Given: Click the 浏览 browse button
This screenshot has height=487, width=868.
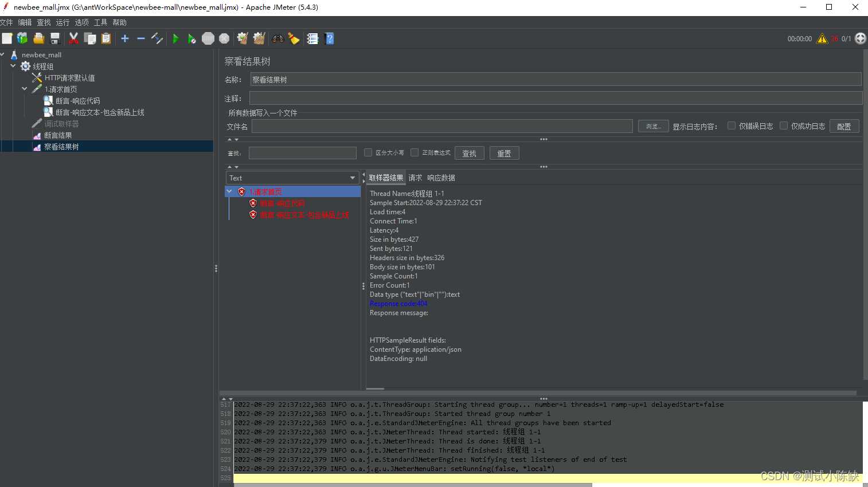Looking at the screenshot, I should 654,126.
